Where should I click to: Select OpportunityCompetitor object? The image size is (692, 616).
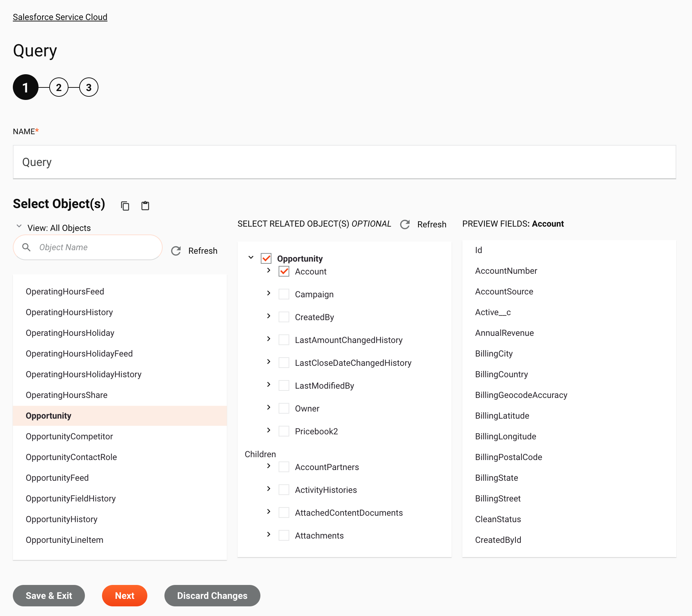tap(120, 436)
